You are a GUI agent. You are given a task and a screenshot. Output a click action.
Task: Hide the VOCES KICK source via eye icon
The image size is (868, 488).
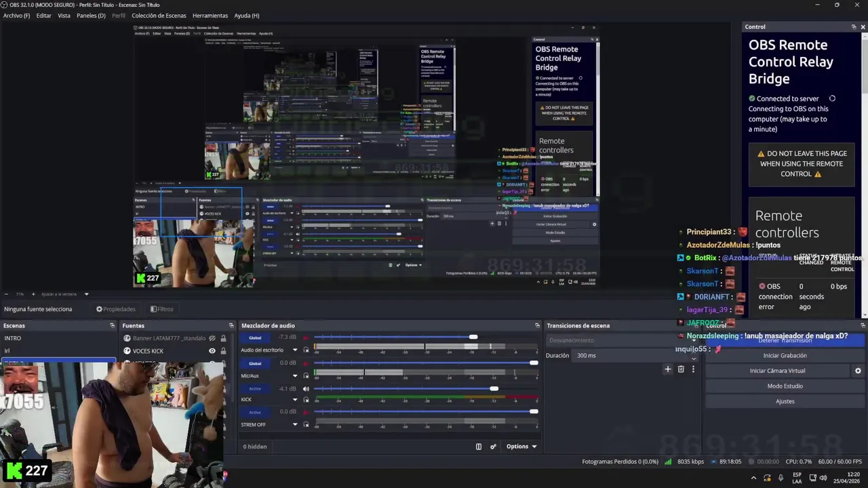click(212, 351)
